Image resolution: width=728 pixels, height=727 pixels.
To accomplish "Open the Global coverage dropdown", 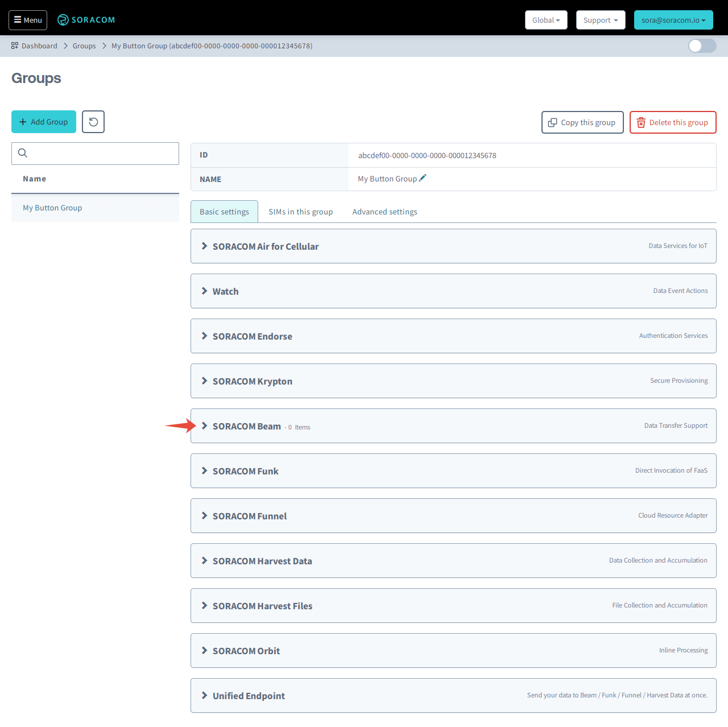I will click(x=546, y=20).
